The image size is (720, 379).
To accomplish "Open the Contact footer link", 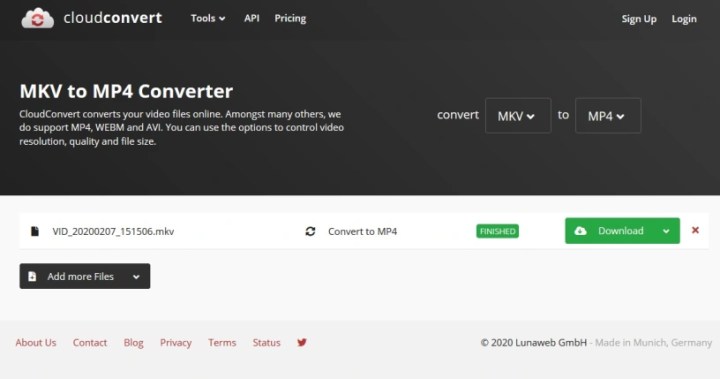I will point(90,343).
